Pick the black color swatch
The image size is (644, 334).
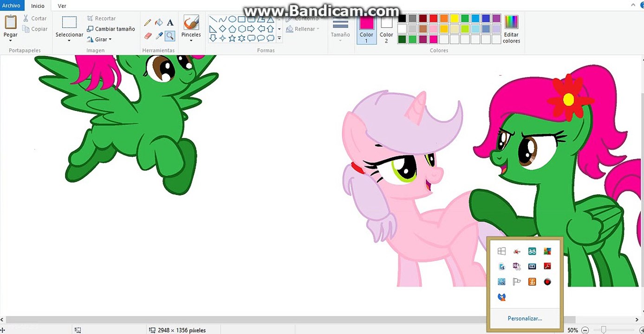pos(402,19)
